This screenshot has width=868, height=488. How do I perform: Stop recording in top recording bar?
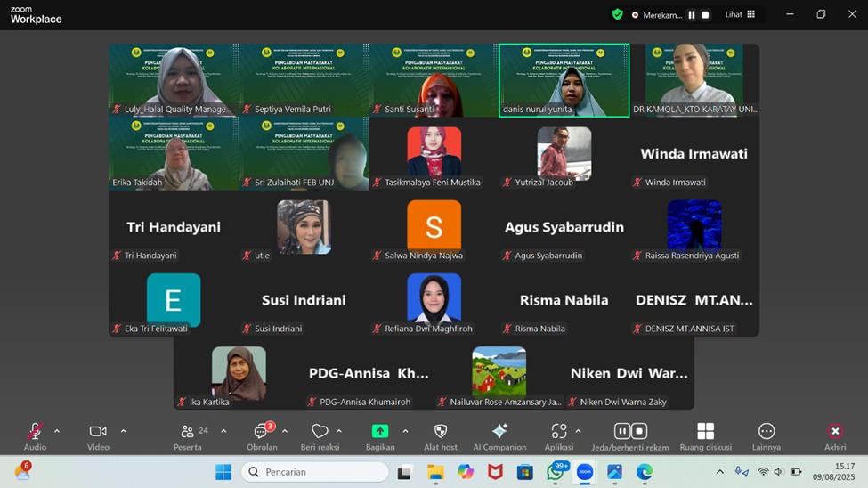tap(706, 15)
